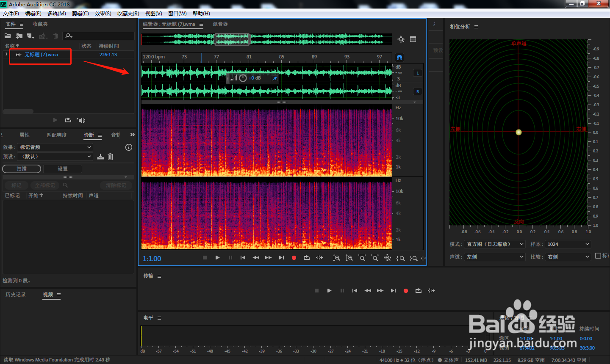Viewport: 610px width, 364px height.
Task: Open the 编辑(E) menu
Action: 33,14
